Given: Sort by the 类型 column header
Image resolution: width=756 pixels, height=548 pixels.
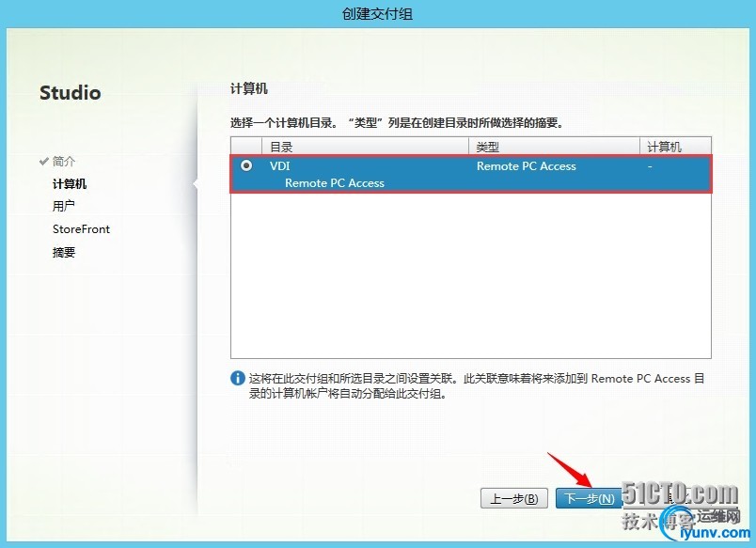Looking at the screenshot, I should click(x=554, y=147).
